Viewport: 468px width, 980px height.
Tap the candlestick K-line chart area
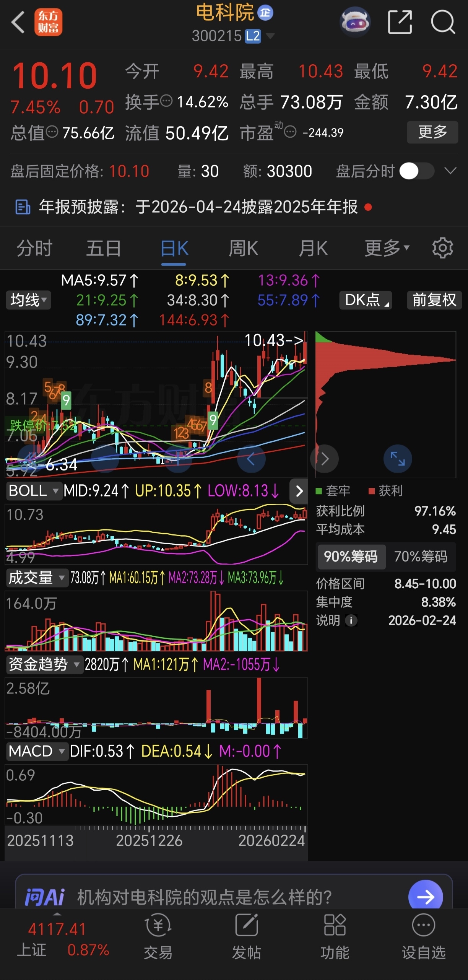point(156,404)
